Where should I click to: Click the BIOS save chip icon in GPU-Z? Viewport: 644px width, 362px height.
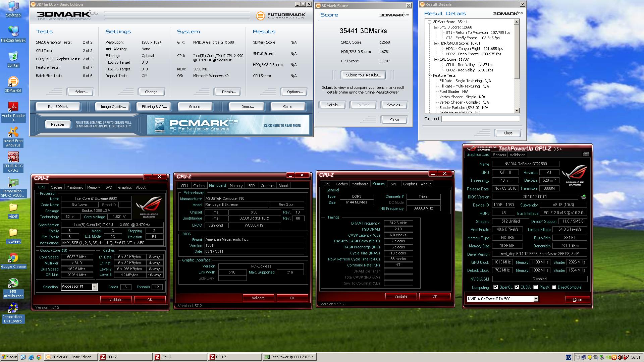click(583, 197)
